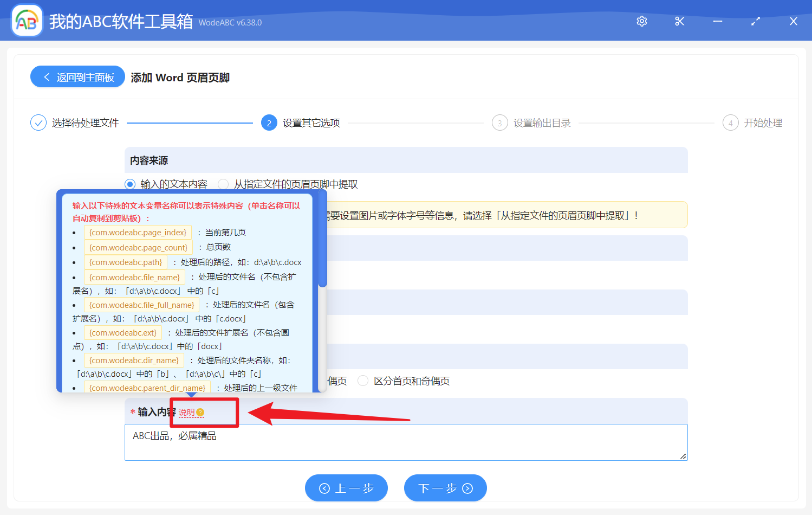Click the orange question mark help icon

coord(200,413)
